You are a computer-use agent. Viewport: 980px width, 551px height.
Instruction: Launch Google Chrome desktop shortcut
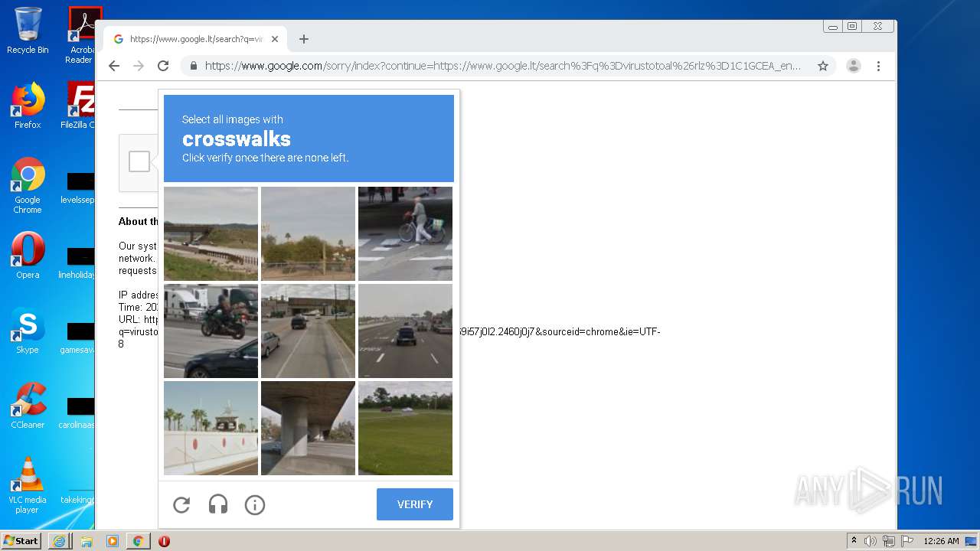28,185
